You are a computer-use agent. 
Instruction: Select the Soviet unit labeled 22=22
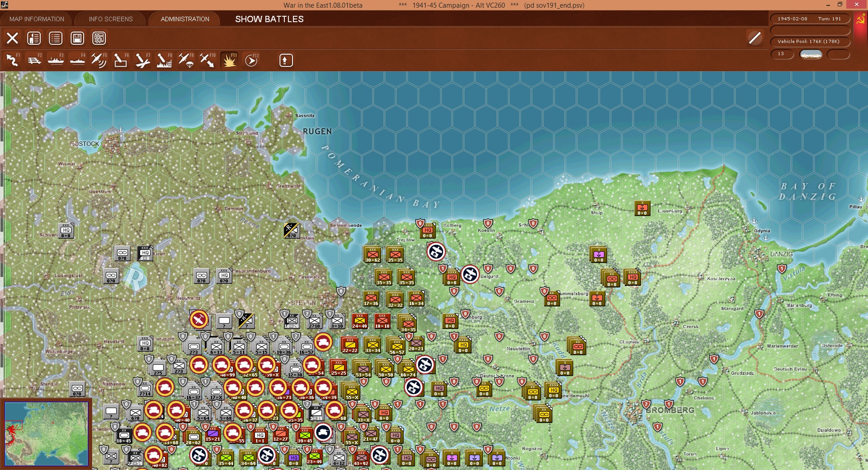click(x=350, y=345)
